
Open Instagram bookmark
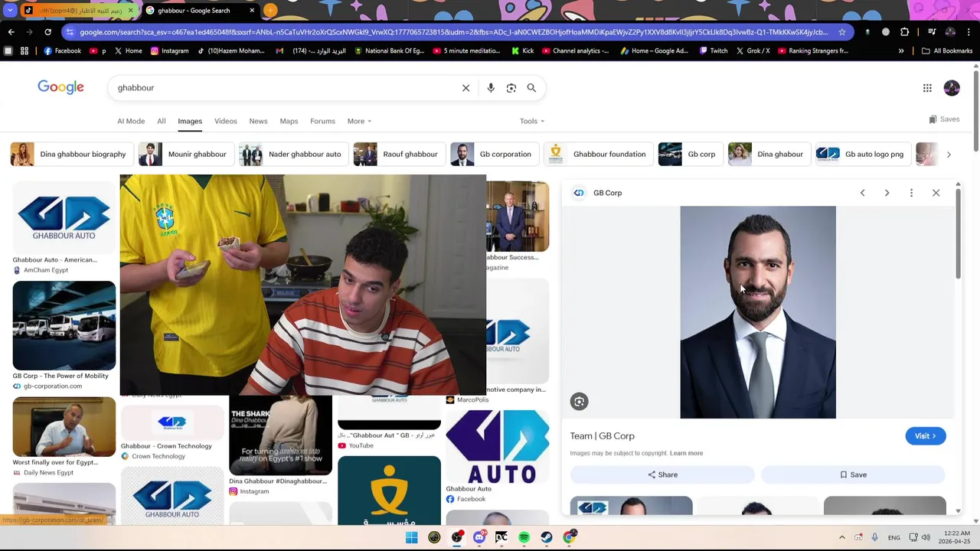click(169, 51)
